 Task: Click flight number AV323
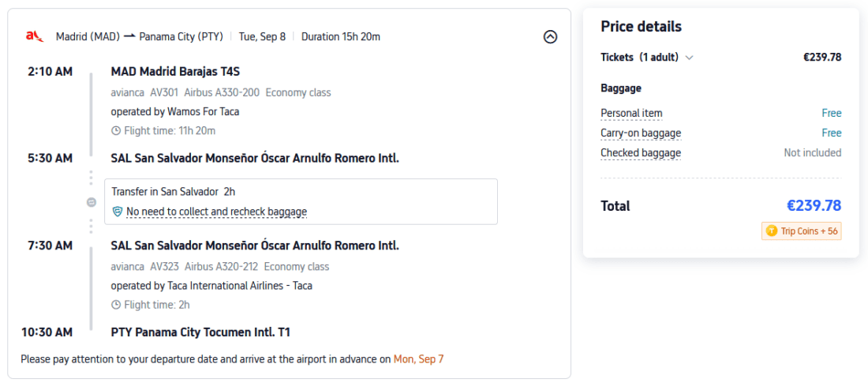click(x=164, y=266)
